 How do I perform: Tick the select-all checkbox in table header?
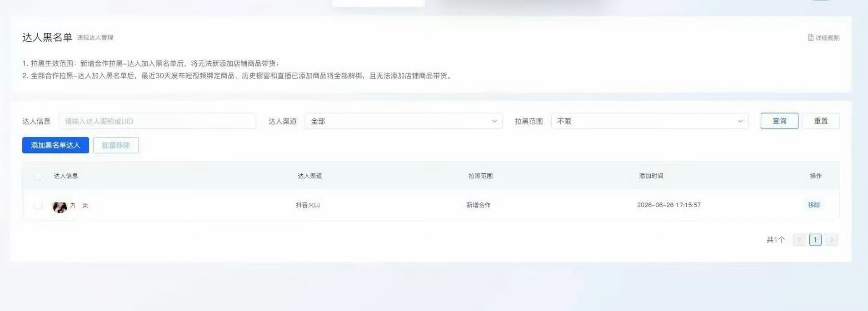click(x=39, y=176)
